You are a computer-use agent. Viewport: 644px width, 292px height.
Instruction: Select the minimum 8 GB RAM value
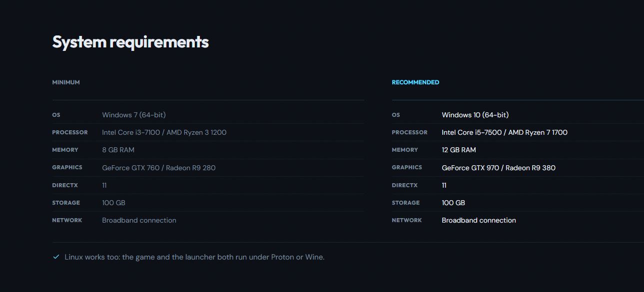pos(118,150)
